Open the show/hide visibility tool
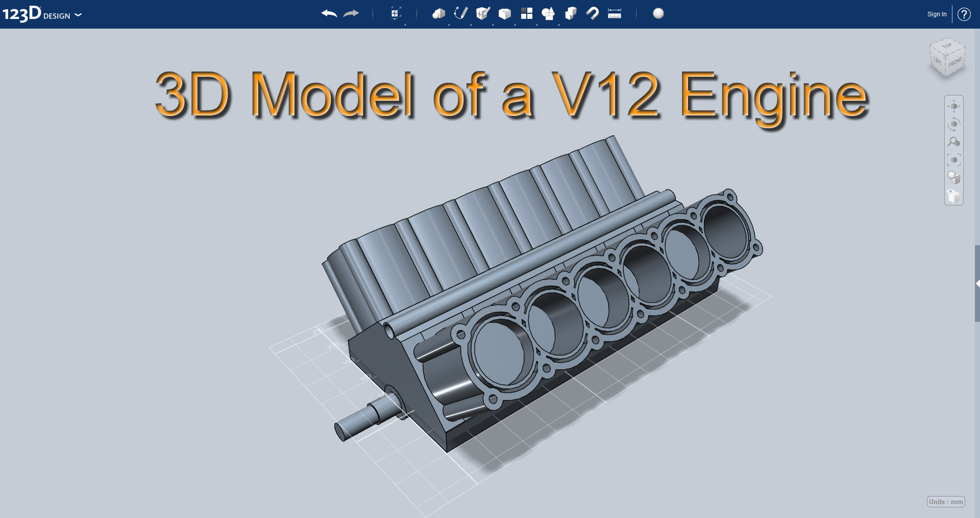The image size is (980, 518). click(954, 196)
